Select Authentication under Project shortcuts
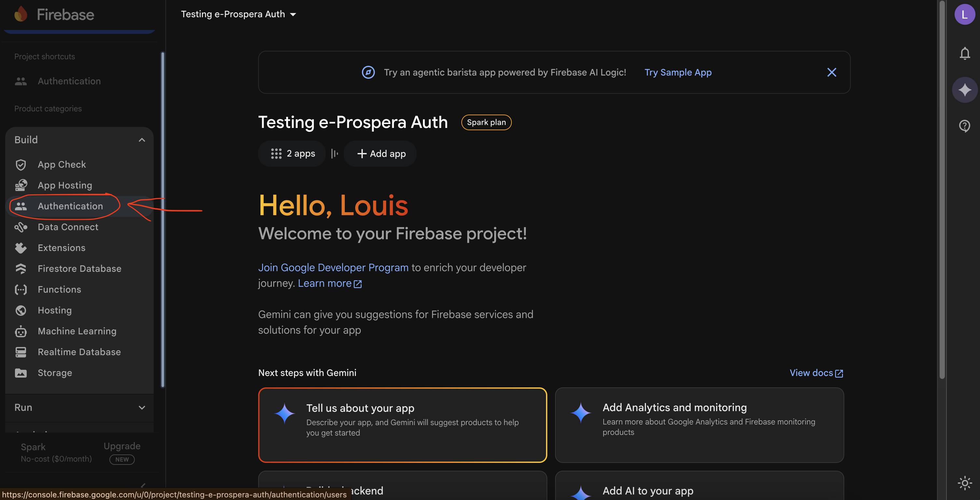This screenshot has width=980, height=500. 69,81
